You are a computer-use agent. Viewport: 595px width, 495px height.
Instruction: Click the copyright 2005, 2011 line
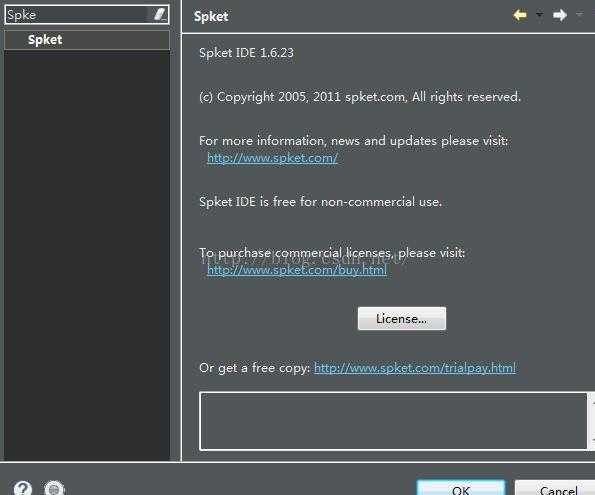click(x=360, y=97)
